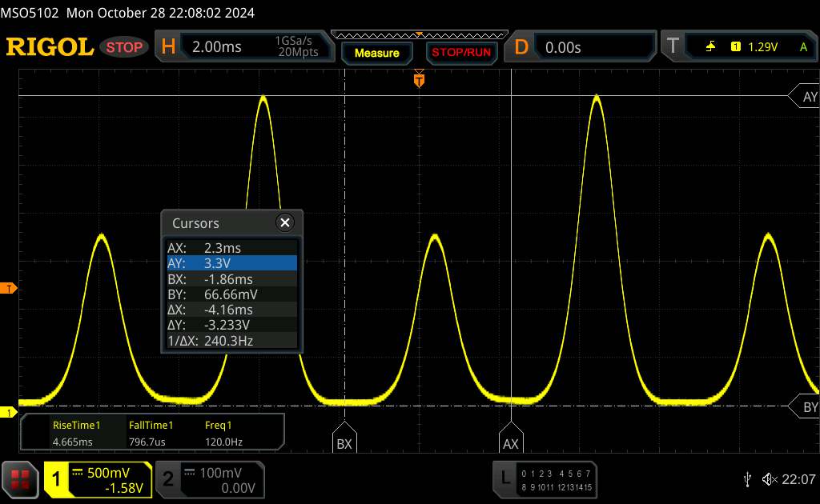The width and height of the screenshot is (820, 504).
Task: Click the AX cursor handle at bottom
Action: coord(510,443)
